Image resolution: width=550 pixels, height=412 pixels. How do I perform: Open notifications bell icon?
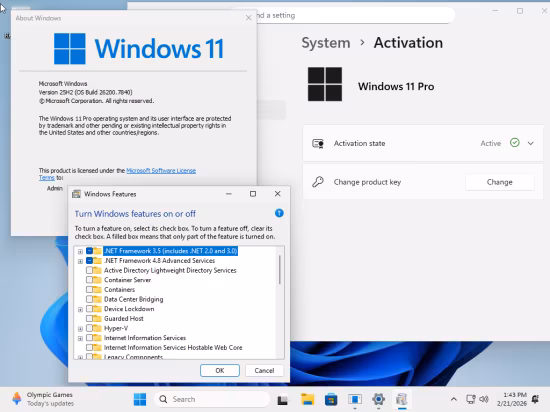[x=535, y=399]
